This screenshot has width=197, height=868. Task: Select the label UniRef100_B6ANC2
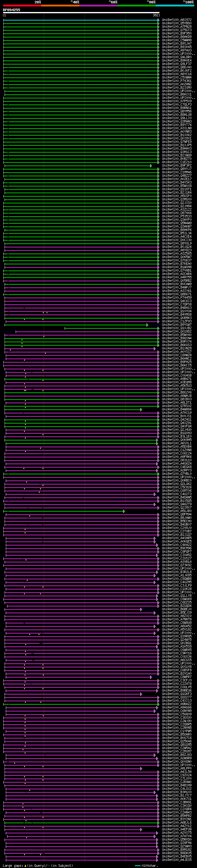177,358
